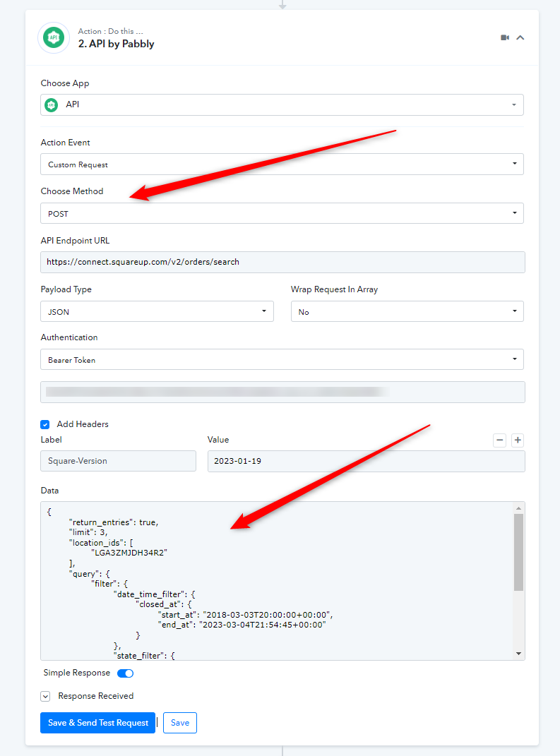
Task: Click the small API icon in Choose App
Action: coord(51,104)
